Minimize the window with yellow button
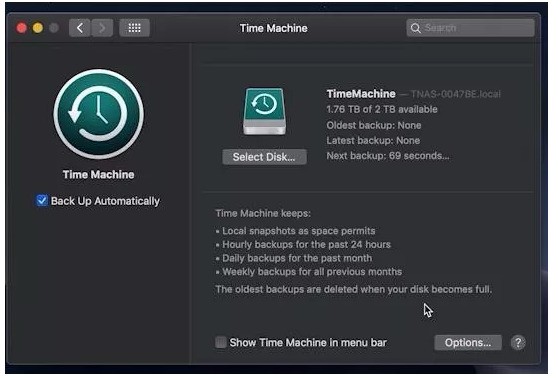This screenshot has height=378, width=558. pyautogui.click(x=38, y=28)
